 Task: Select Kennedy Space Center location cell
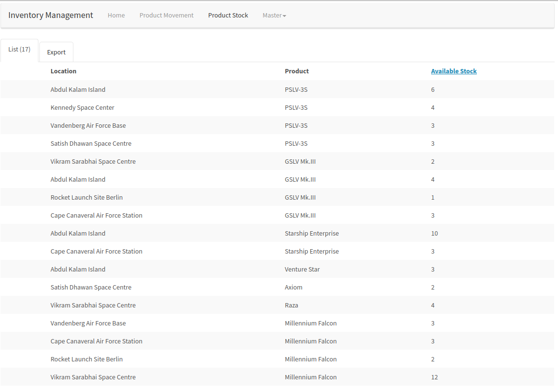click(x=82, y=107)
